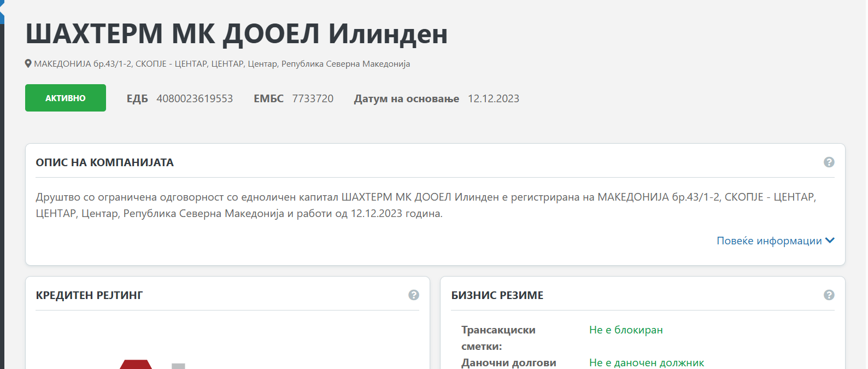Click the red credit rating graphic
The image size is (868, 369).
coord(136,365)
